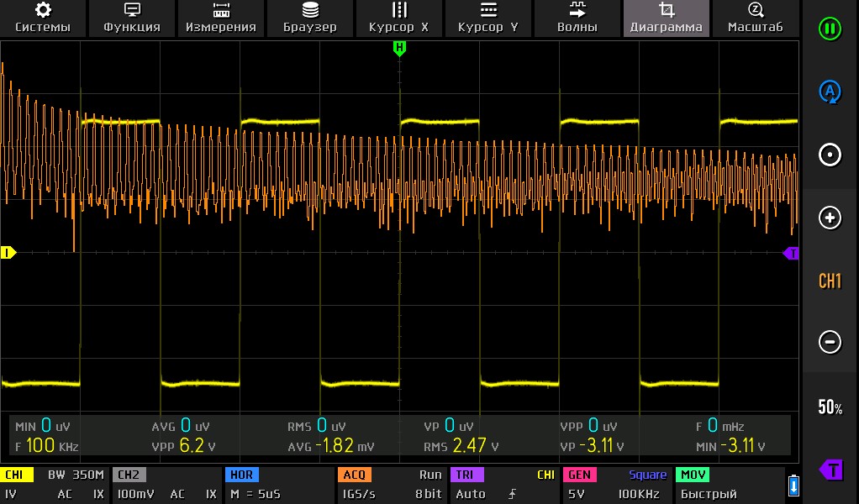Screen dimensions: 859x504
Task: Select the green H horizontal position marker
Action: coord(399,49)
